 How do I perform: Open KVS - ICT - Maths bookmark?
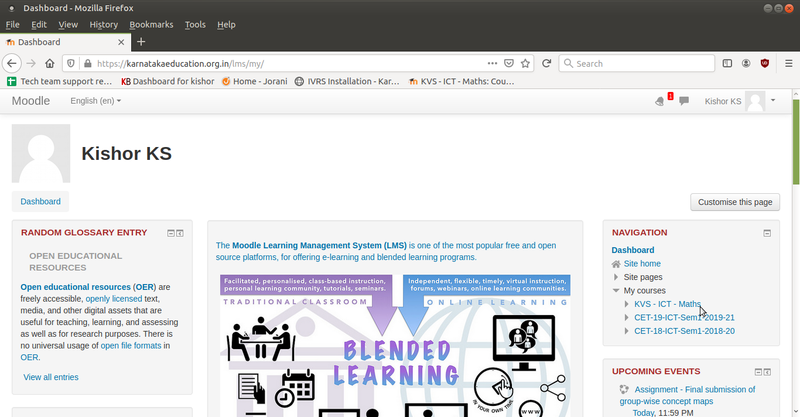tap(462, 81)
